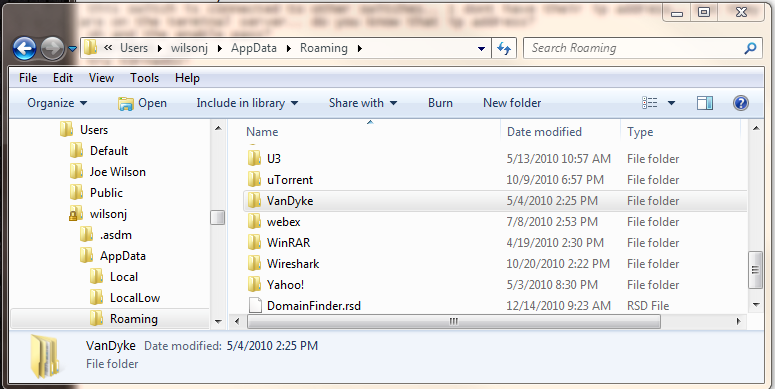Select the DomainFinder.rsd file icon
This screenshot has width=775, height=389.
(x=255, y=305)
